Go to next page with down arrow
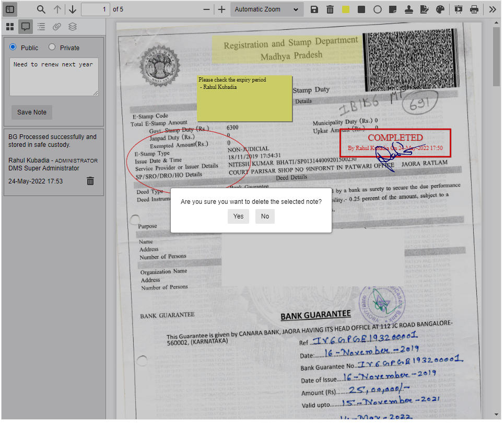The width and height of the screenshot is (504, 426). click(72, 9)
